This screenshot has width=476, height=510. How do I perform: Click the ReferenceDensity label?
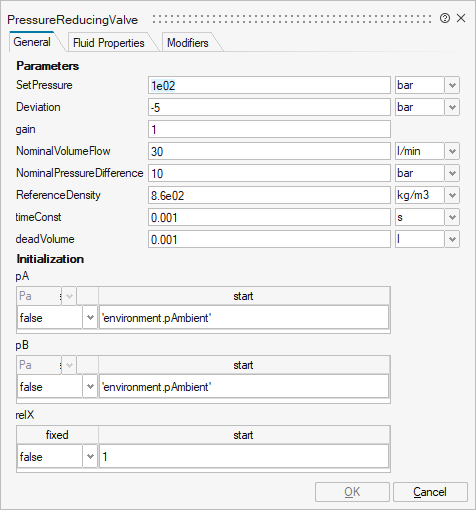[58, 195]
